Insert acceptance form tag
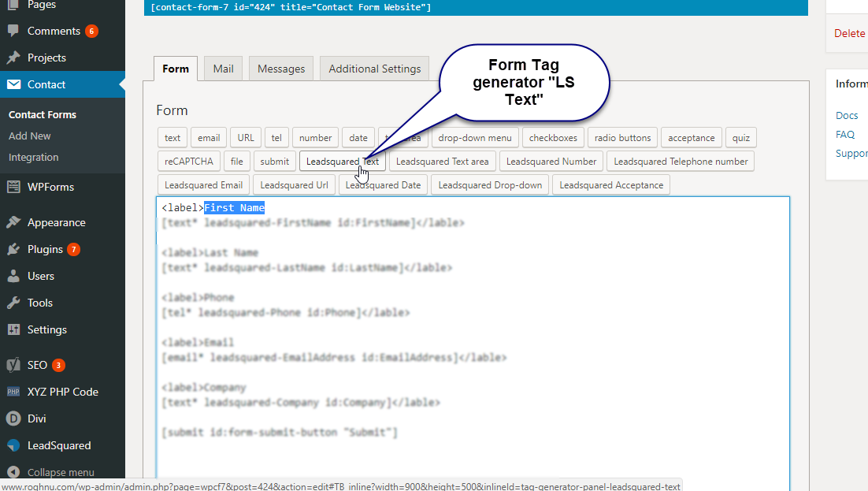 [692, 138]
